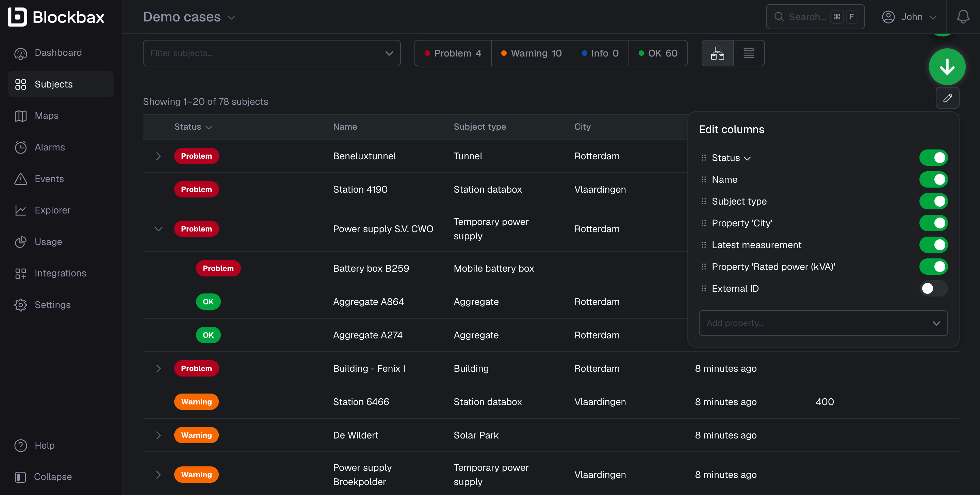Toggle Rated power (kVA) column visibility

pyautogui.click(x=933, y=267)
